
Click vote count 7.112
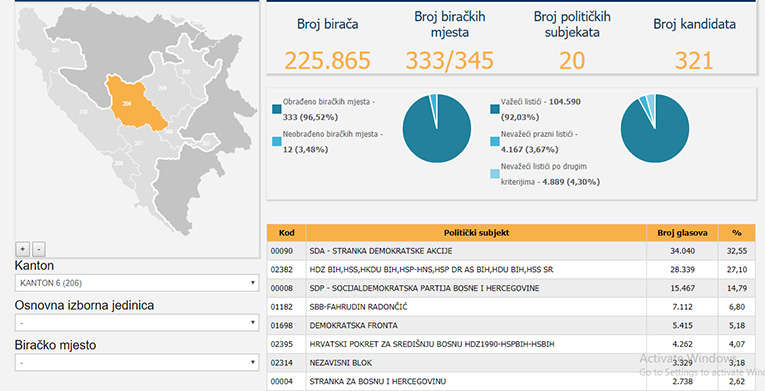(682, 307)
